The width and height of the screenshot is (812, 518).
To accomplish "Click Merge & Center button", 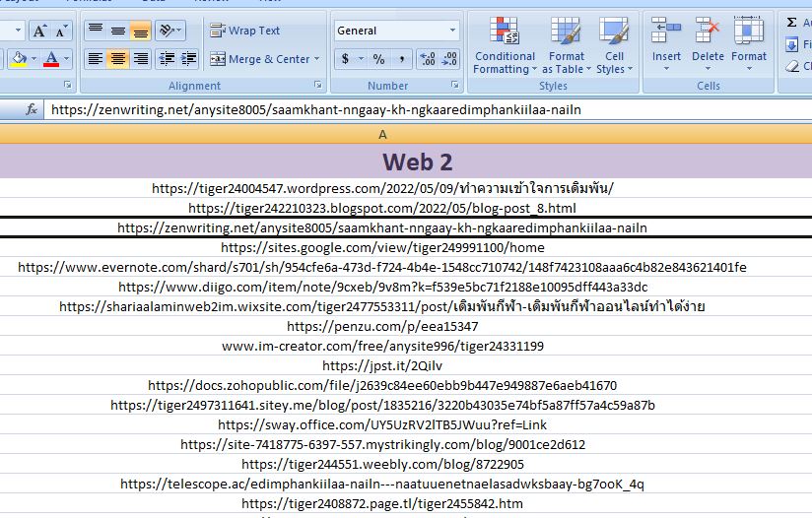I will (x=259, y=59).
